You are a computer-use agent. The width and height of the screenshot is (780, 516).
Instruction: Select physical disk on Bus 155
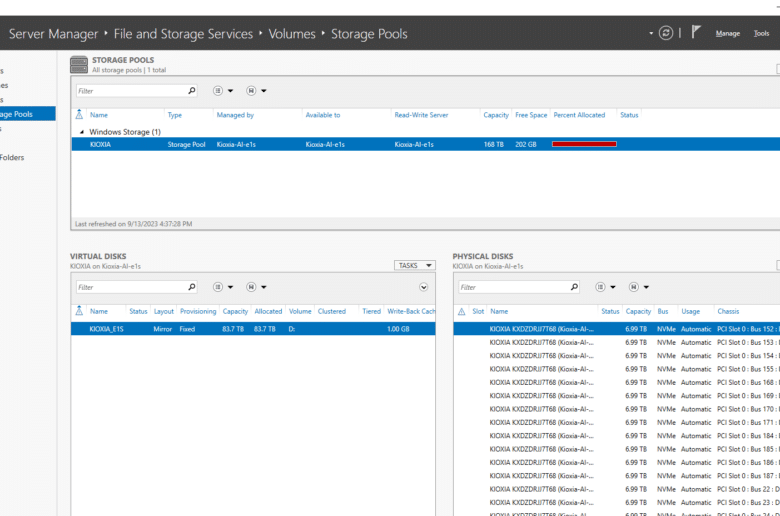617,369
